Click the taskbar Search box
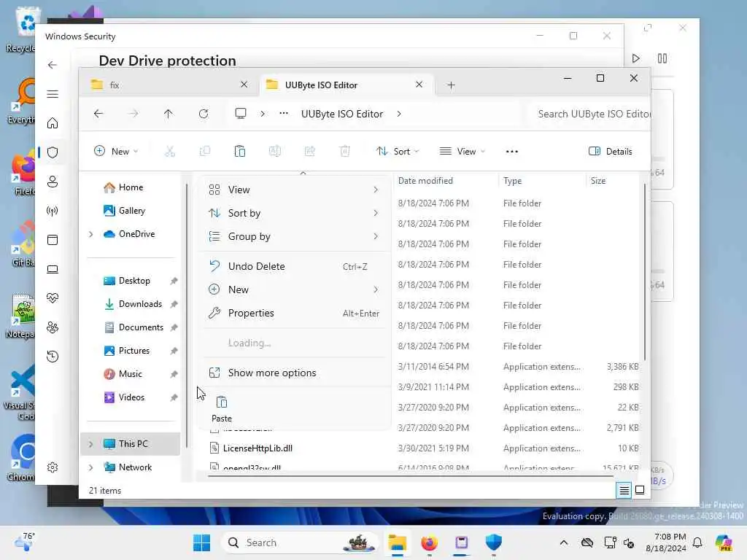The image size is (747, 560). coord(300,542)
